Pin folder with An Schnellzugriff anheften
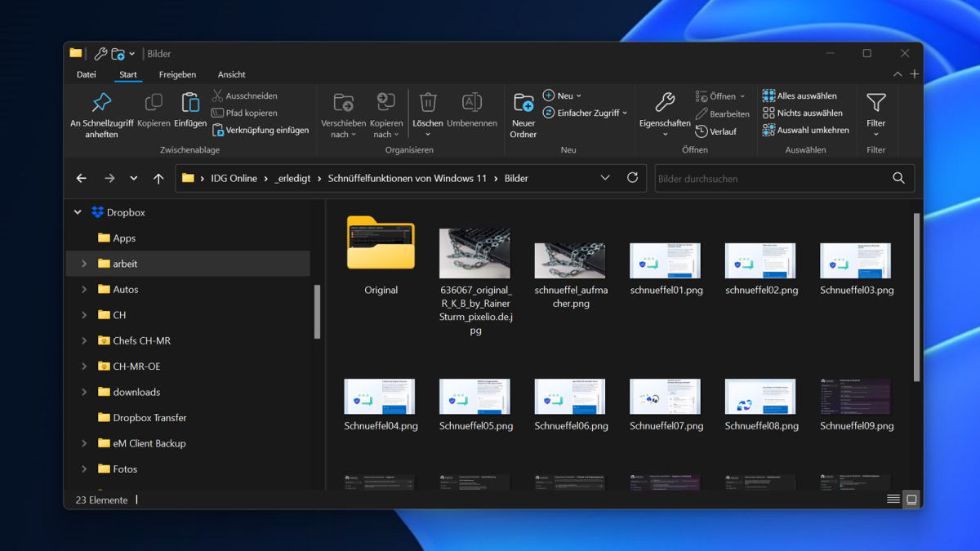The height and width of the screenshot is (551, 980). 101,114
